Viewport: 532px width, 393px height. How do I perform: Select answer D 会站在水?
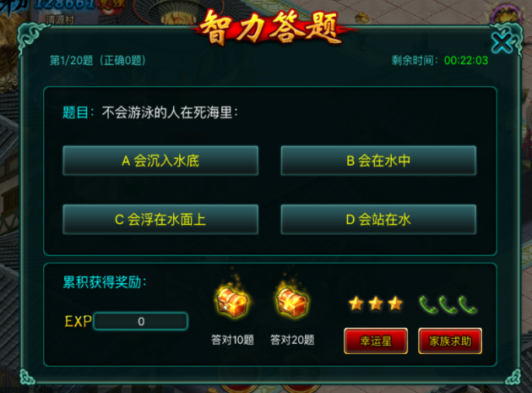coord(378,220)
